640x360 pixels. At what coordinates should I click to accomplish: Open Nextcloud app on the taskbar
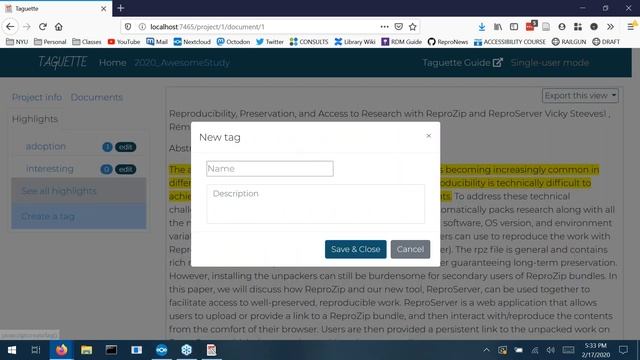coord(162,350)
